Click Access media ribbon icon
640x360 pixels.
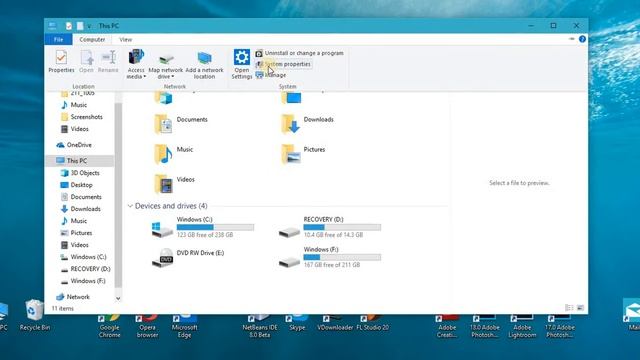[x=136, y=57]
